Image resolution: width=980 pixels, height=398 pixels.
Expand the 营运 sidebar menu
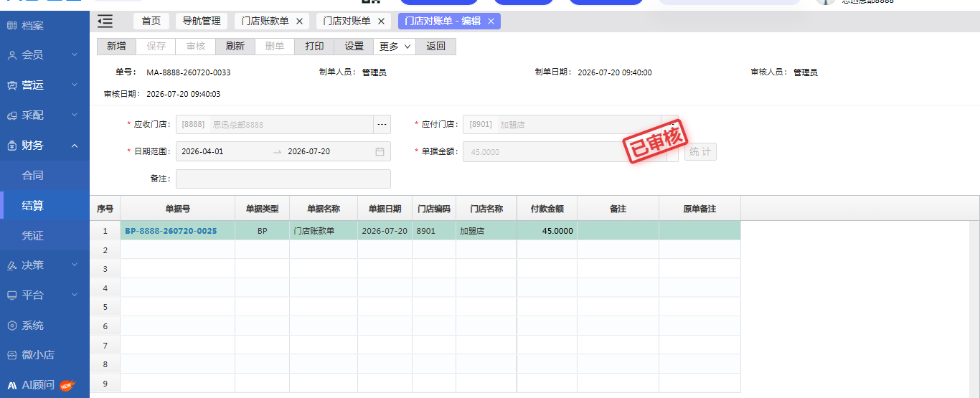[x=44, y=85]
